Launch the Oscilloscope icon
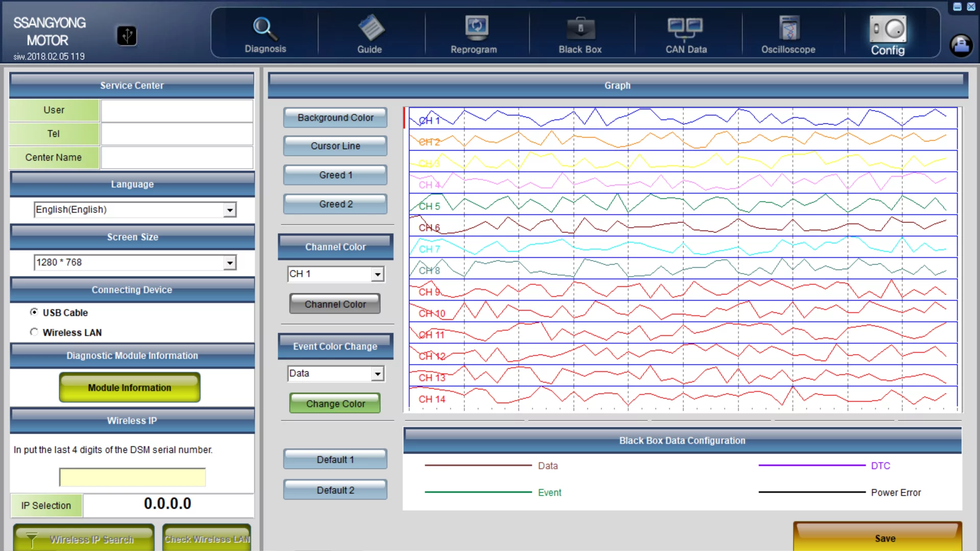This screenshot has height=551, width=980. tap(789, 28)
